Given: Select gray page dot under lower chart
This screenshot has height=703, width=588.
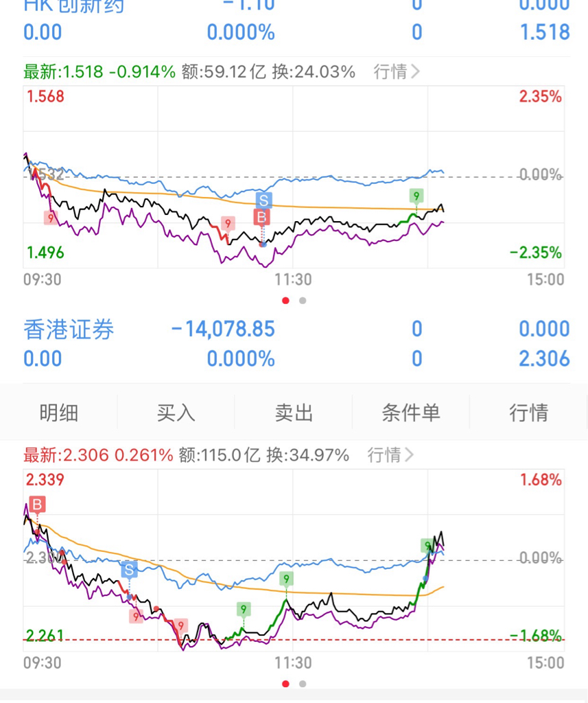Looking at the screenshot, I should [x=303, y=684].
